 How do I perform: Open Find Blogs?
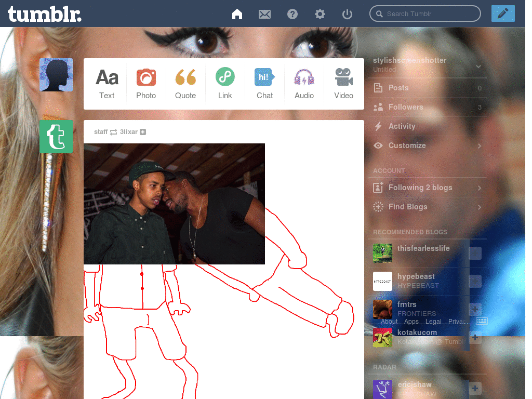[x=427, y=207]
